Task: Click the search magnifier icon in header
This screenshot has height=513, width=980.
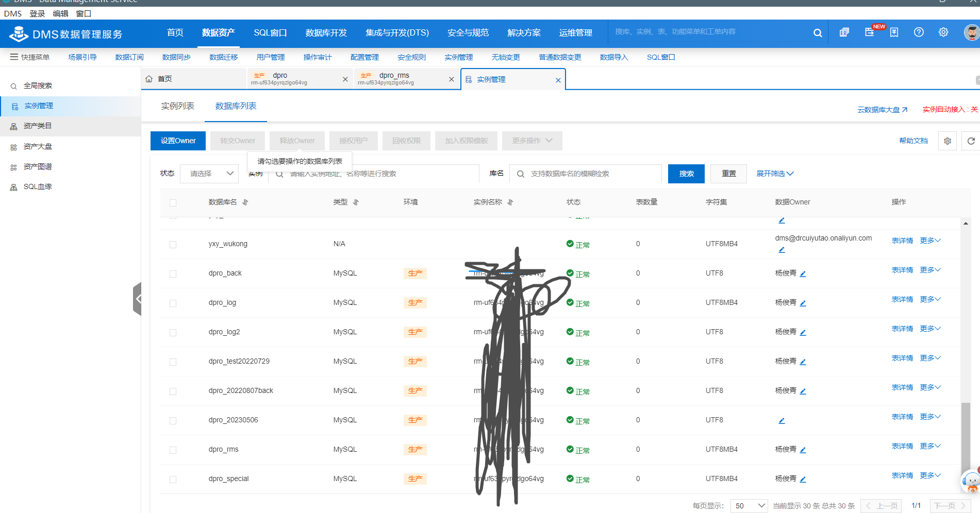Action: 818,33
